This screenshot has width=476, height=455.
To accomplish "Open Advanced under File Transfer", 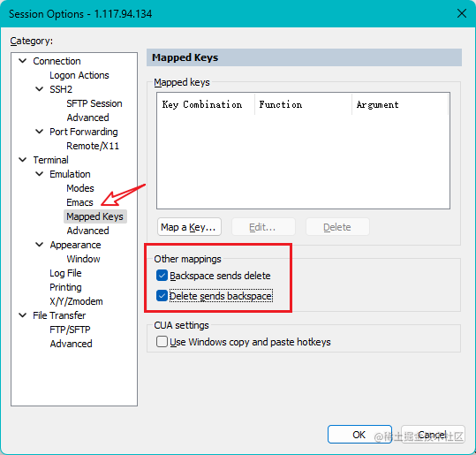I will [71, 344].
